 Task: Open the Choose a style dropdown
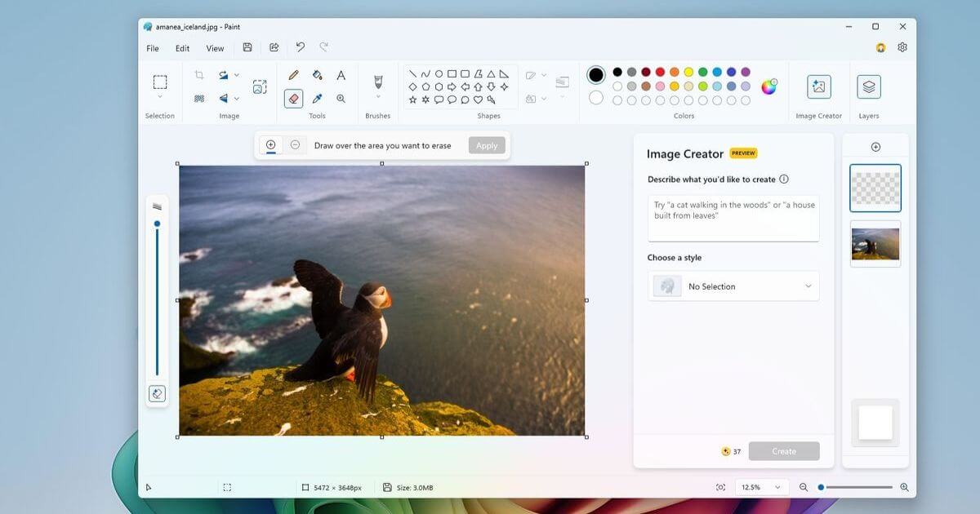(733, 286)
